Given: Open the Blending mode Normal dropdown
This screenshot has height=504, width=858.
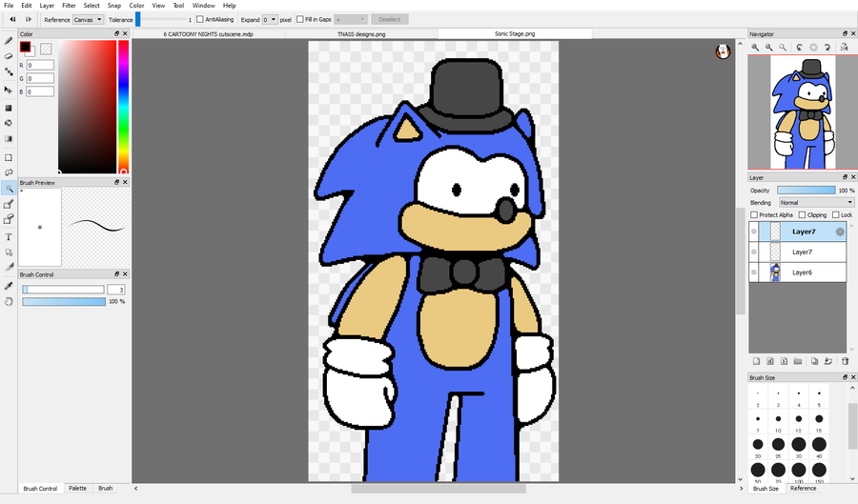Looking at the screenshot, I should click(x=816, y=203).
